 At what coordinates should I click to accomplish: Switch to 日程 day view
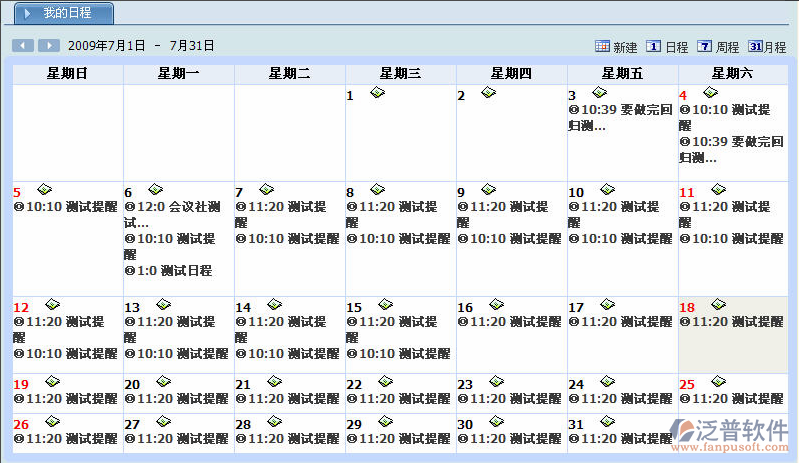click(668, 47)
